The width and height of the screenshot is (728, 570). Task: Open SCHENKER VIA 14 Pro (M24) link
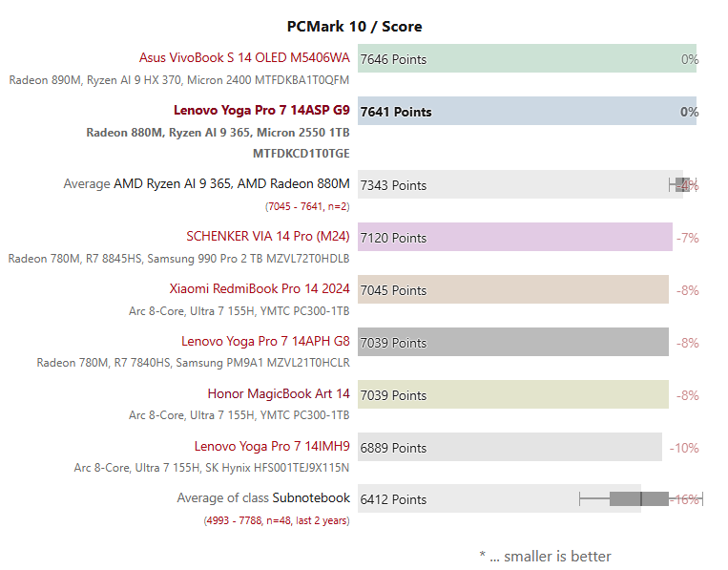(268, 236)
